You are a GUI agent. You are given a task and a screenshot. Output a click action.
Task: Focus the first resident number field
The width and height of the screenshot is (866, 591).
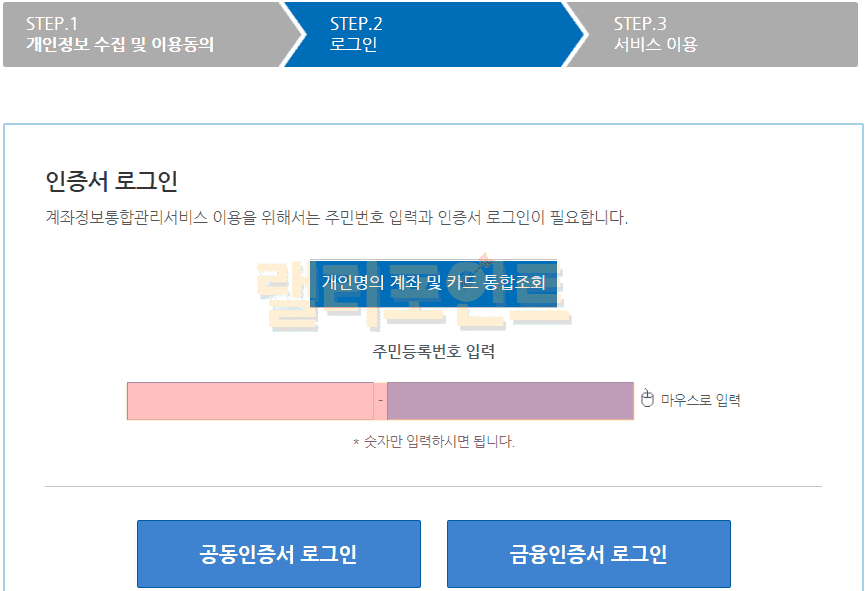(250, 401)
